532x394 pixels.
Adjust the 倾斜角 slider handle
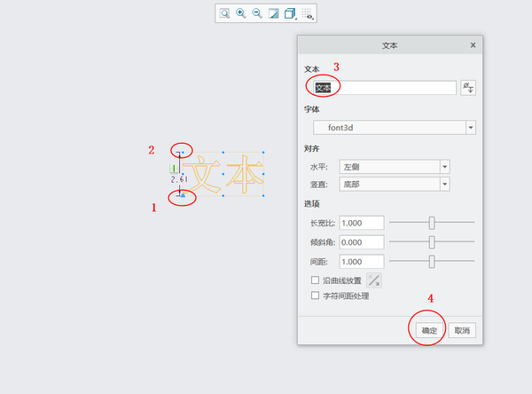(x=432, y=242)
